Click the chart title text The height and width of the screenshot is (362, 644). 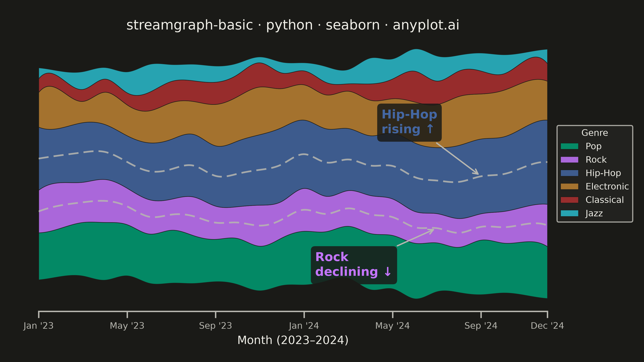pyautogui.click(x=293, y=25)
